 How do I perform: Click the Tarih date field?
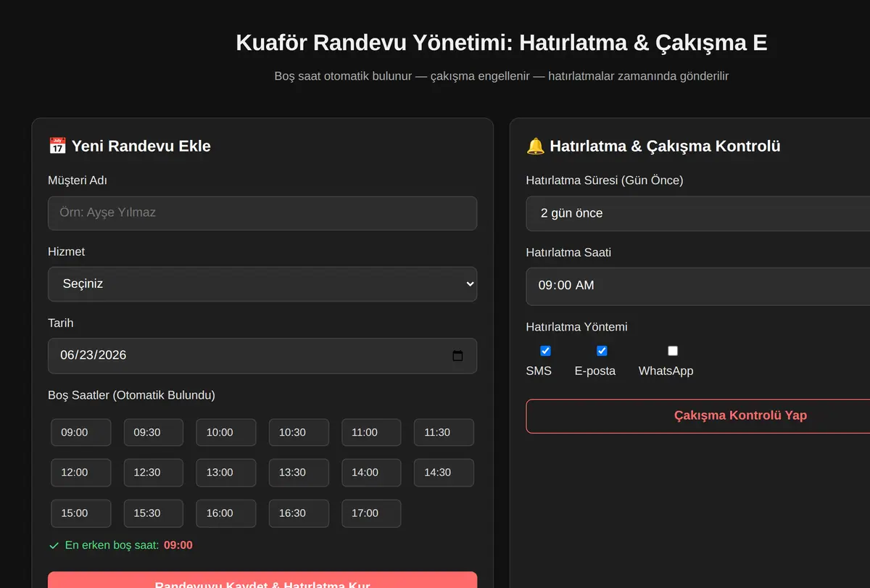tap(262, 355)
